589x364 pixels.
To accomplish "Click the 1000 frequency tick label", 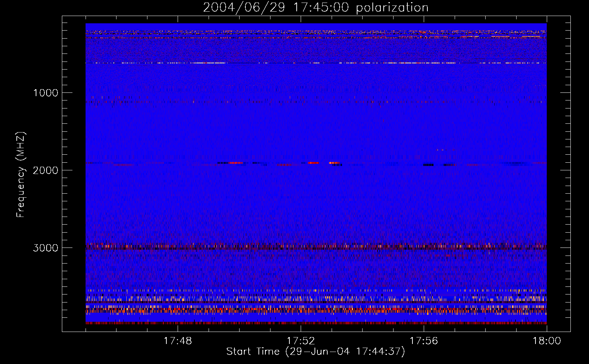I will coord(46,93).
